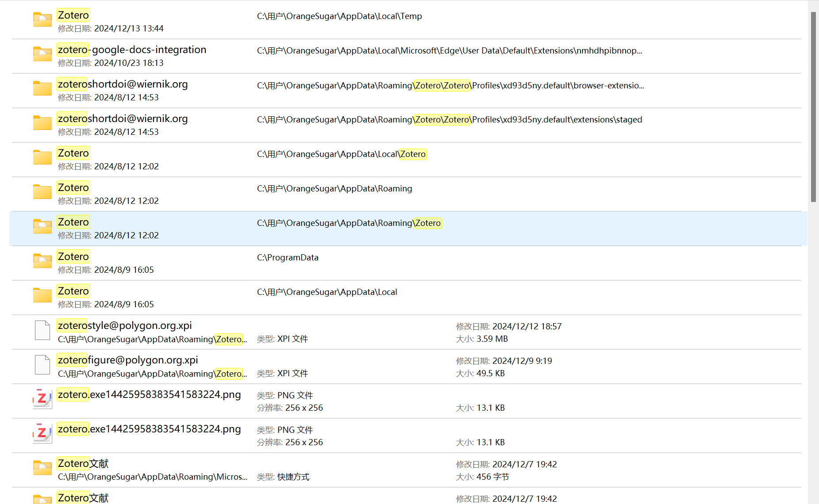Click path text C:\ProgramData
This screenshot has height=504, width=819.
tap(288, 258)
